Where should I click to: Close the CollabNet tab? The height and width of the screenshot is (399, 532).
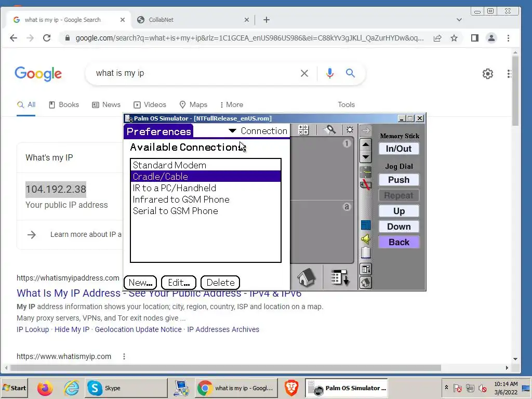(x=247, y=20)
